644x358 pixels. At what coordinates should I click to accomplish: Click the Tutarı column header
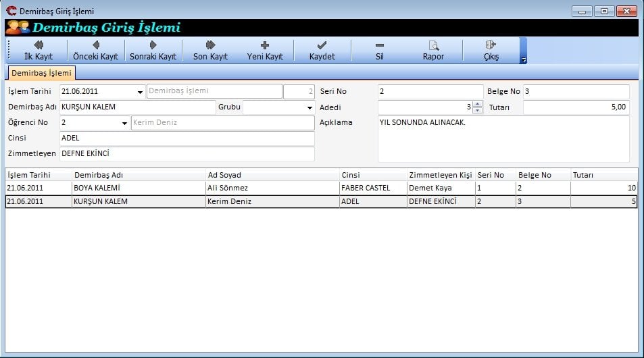[603, 175]
